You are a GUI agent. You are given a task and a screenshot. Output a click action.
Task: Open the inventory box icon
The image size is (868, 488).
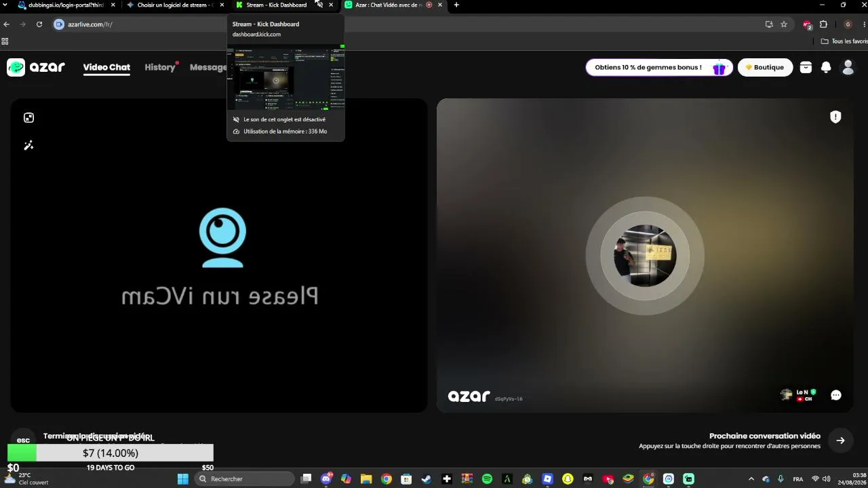click(x=806, y=67)
